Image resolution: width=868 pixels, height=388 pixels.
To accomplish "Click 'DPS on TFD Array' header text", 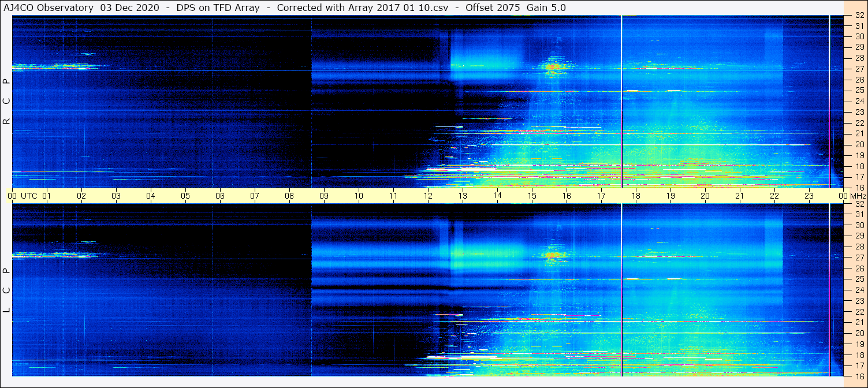I will (x=218, y=8).
